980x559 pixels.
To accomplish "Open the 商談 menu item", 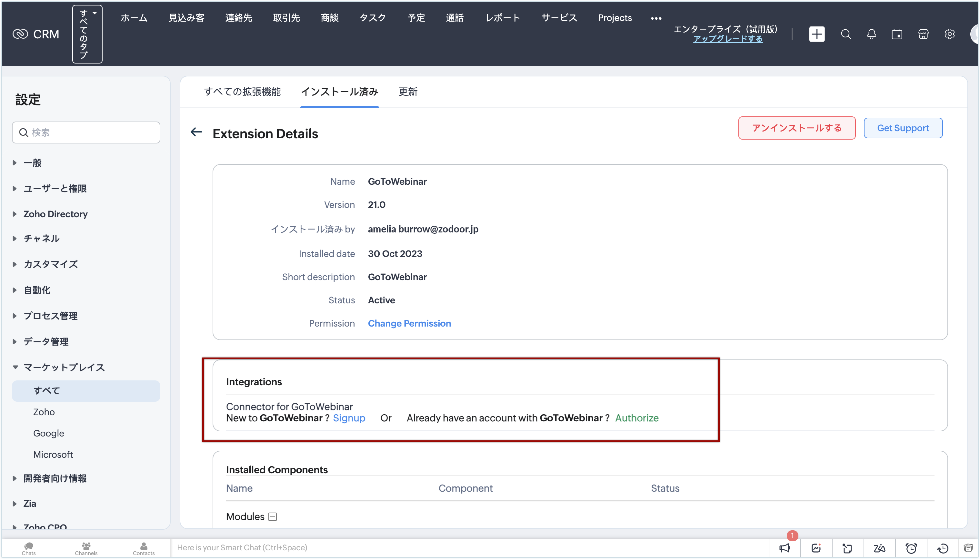I will pyautogui.click(x=329, y=18).
